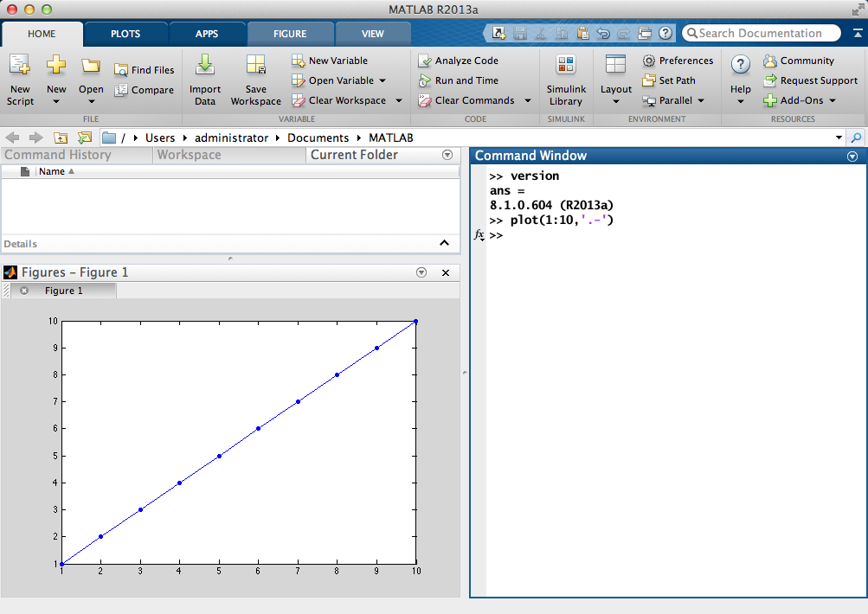Screen dimensions: 868x614
Task: Click the fx function browser icon
Action: click(479, 235)
